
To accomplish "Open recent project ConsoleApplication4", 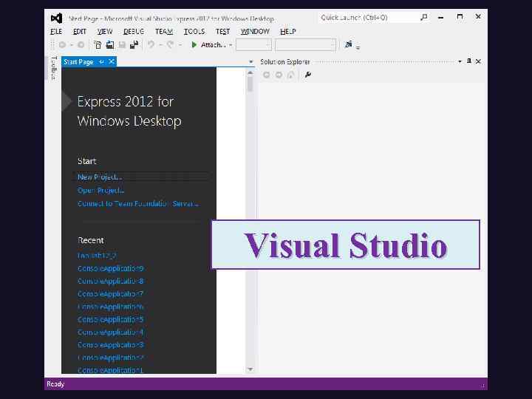I will (x=111, y=332).
